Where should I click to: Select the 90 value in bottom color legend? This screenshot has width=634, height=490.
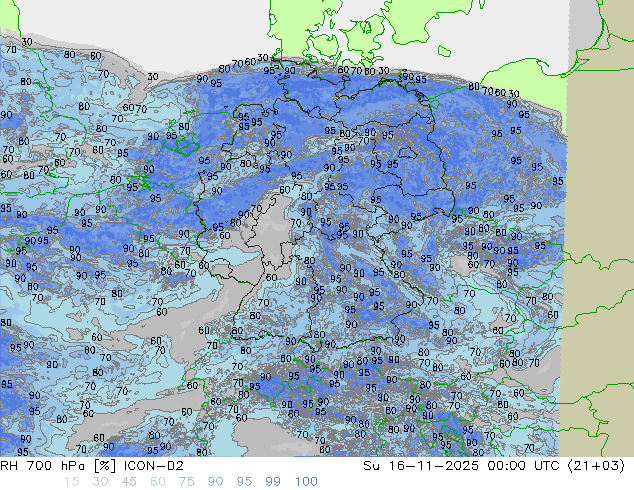[x=215, y=482]
